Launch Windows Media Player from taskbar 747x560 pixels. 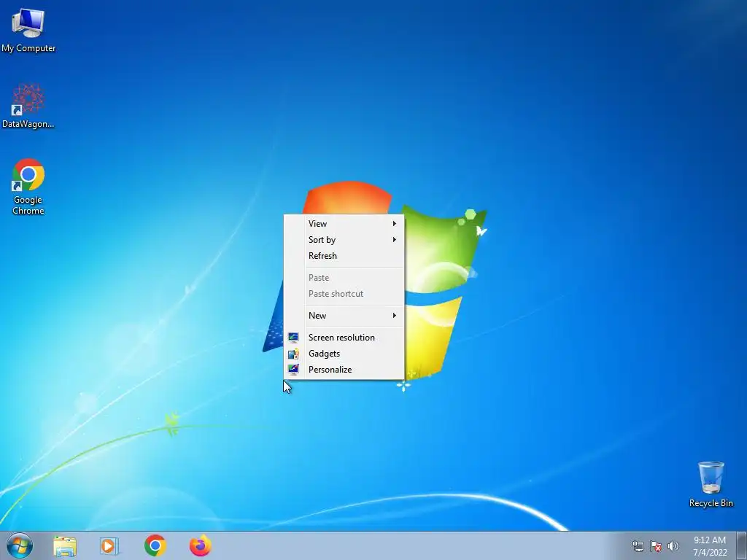[109, 546]
